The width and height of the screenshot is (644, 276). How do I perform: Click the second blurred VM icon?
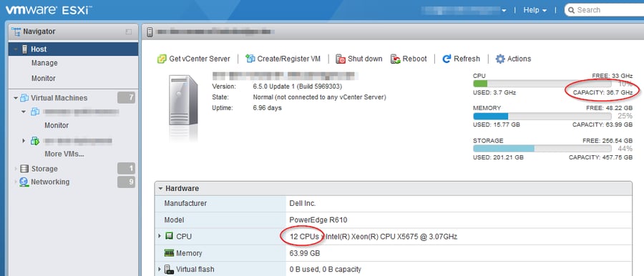35,141
